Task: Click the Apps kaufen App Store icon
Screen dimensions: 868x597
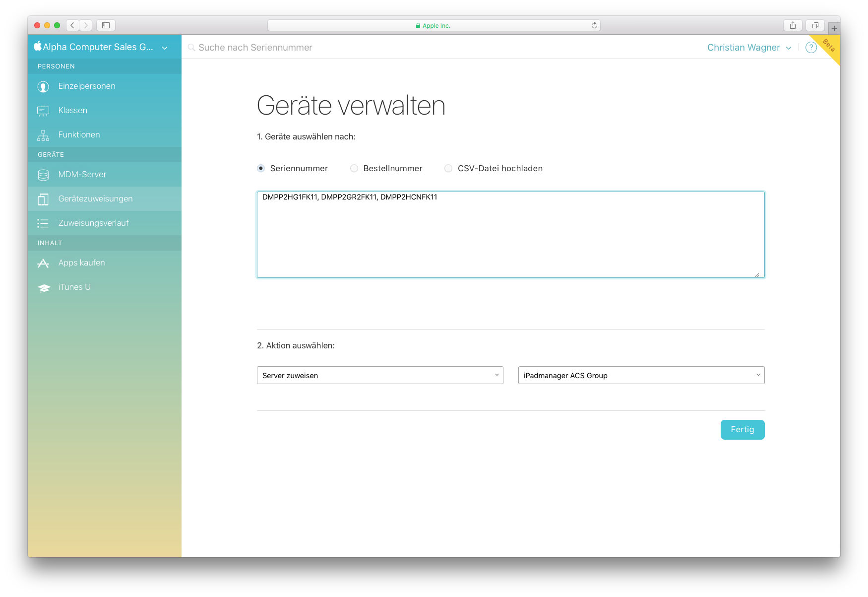Action: tap(43, 263)
